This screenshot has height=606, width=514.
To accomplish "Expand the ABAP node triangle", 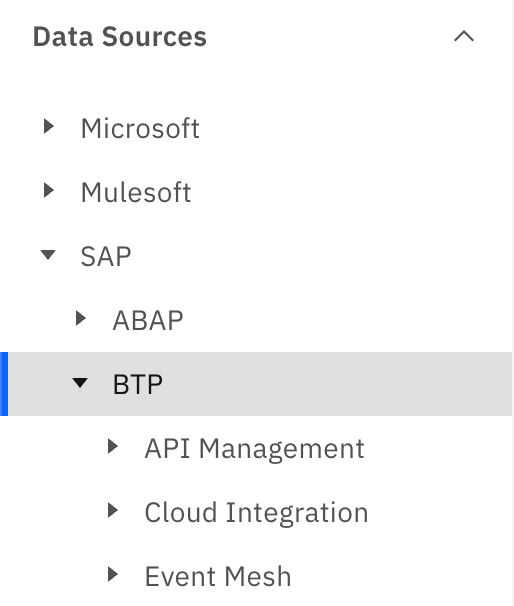I will 80,318.
